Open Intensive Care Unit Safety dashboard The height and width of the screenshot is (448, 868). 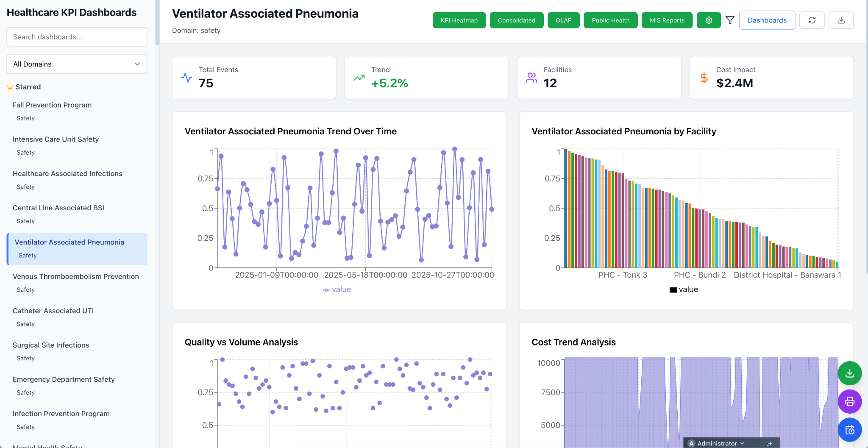77,146
